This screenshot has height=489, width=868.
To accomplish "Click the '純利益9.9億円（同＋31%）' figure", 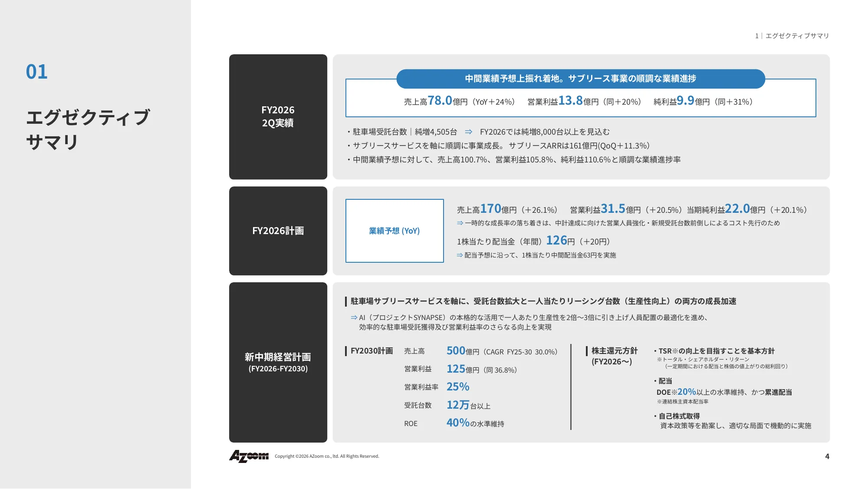I will coord(703,101).
